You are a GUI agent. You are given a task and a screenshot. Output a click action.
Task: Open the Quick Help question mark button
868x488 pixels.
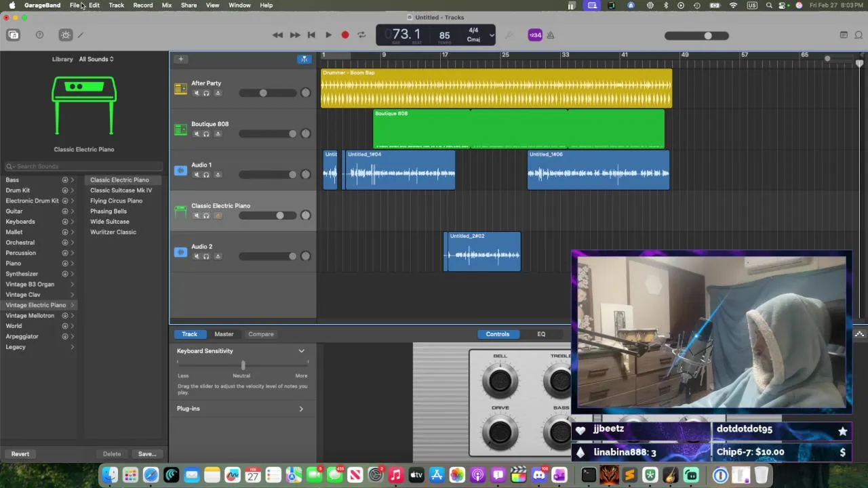(39, 35)
